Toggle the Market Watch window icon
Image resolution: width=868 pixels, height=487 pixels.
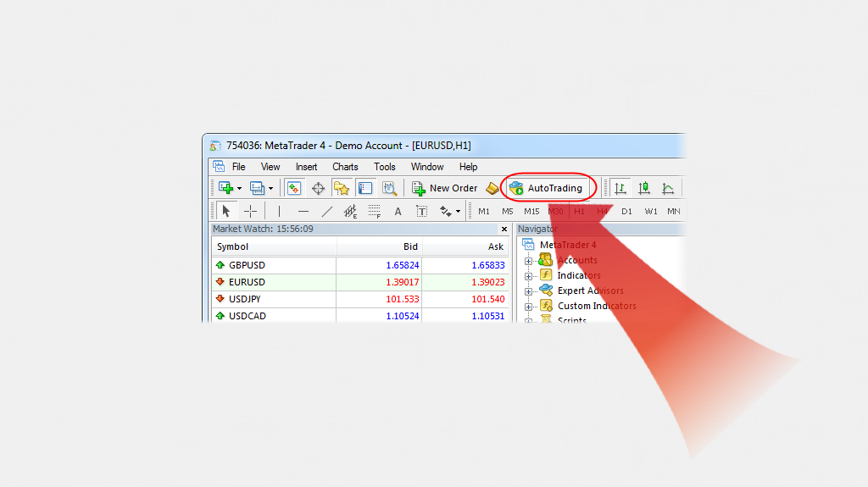(293, 188)
